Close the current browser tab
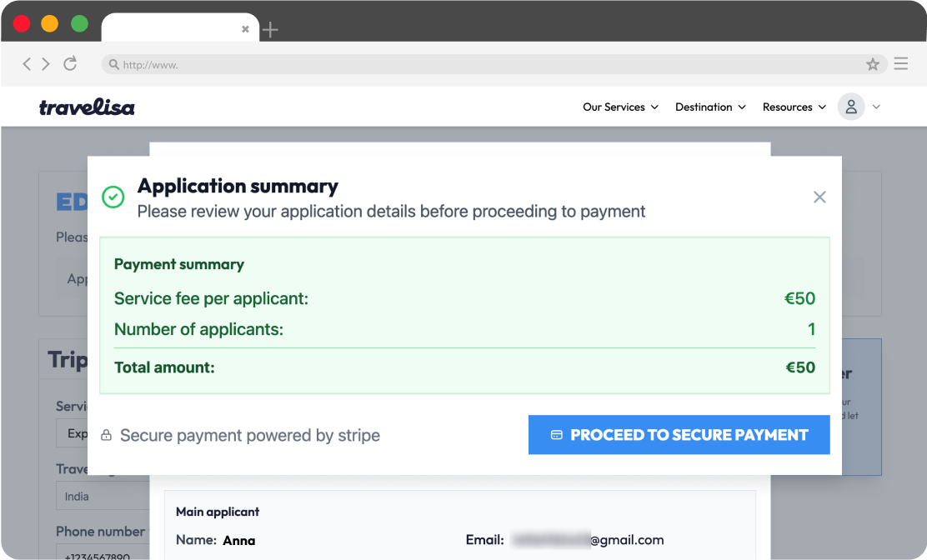This screenshot has width=927, height=560. (245, 29)
